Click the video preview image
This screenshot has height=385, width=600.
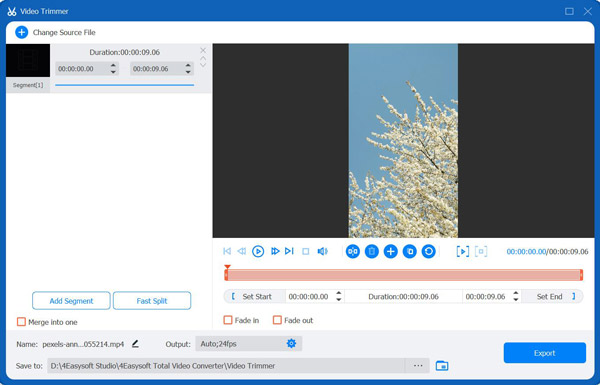click(x=403, y=140)
